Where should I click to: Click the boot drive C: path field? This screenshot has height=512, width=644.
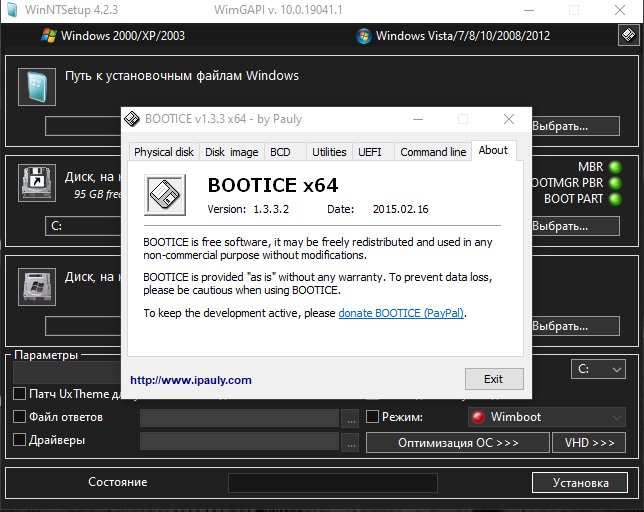coord(83,226)
